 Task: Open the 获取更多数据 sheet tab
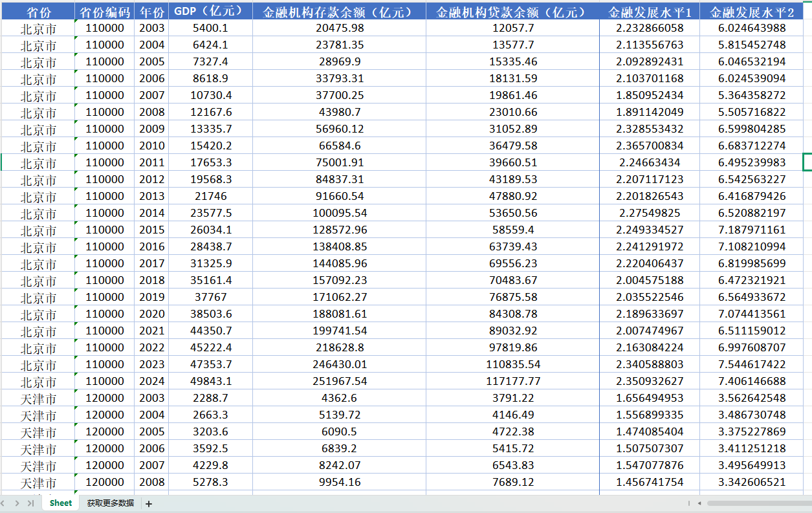111,503
